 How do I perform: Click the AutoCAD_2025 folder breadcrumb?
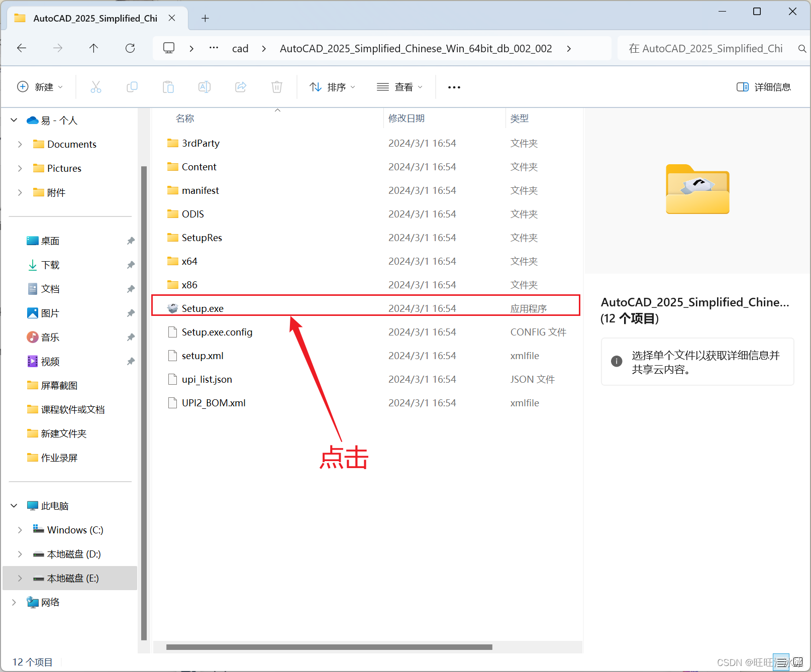pos(416,49)
